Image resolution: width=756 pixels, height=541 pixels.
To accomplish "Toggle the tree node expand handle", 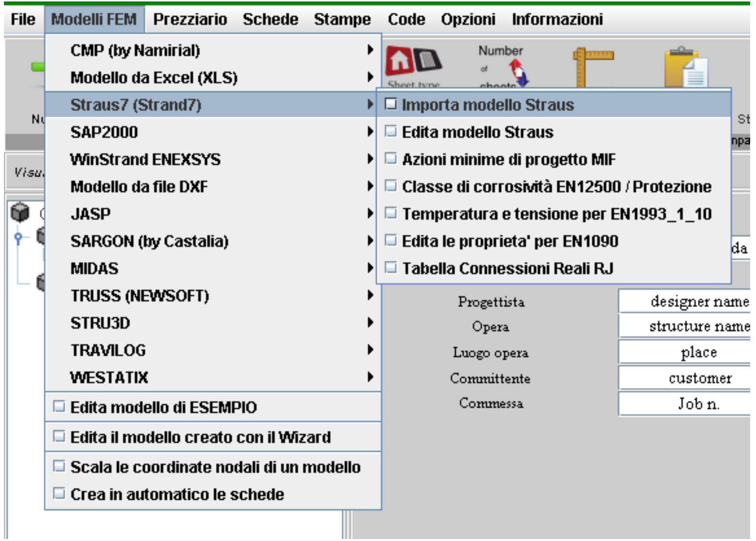I will pyautogui.click(x=18, y=238).
